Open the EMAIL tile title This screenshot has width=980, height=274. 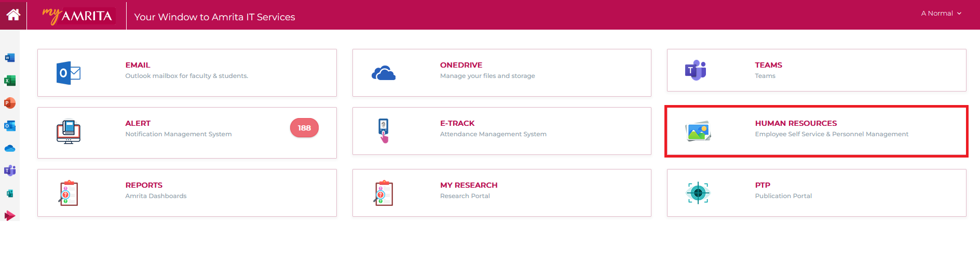(x=138, y=65)
